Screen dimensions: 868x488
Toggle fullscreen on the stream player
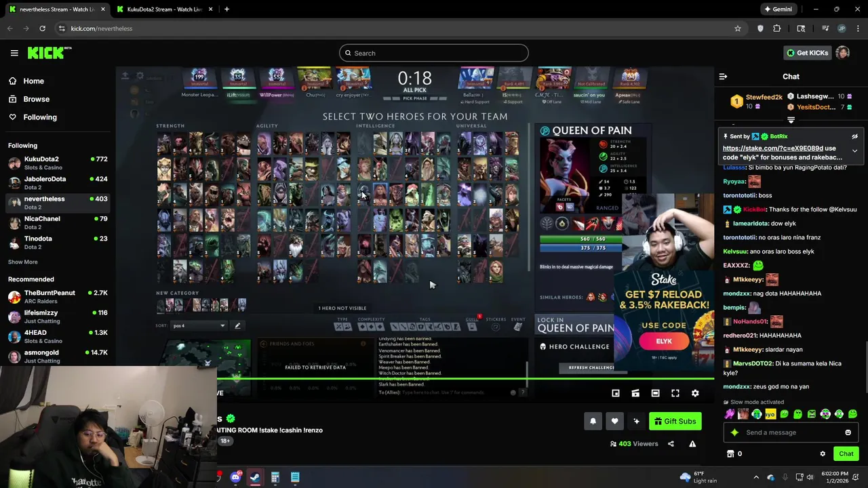[675, 393]
